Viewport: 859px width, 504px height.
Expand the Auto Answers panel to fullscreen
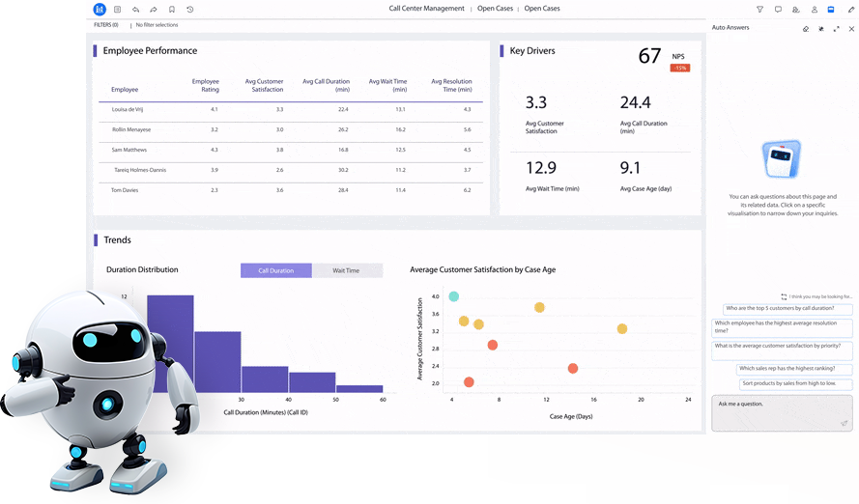836,28
